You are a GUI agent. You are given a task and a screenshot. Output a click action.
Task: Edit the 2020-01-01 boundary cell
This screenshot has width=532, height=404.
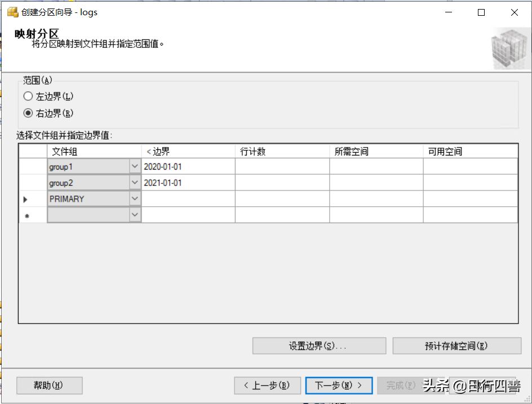tap(188, 167)
